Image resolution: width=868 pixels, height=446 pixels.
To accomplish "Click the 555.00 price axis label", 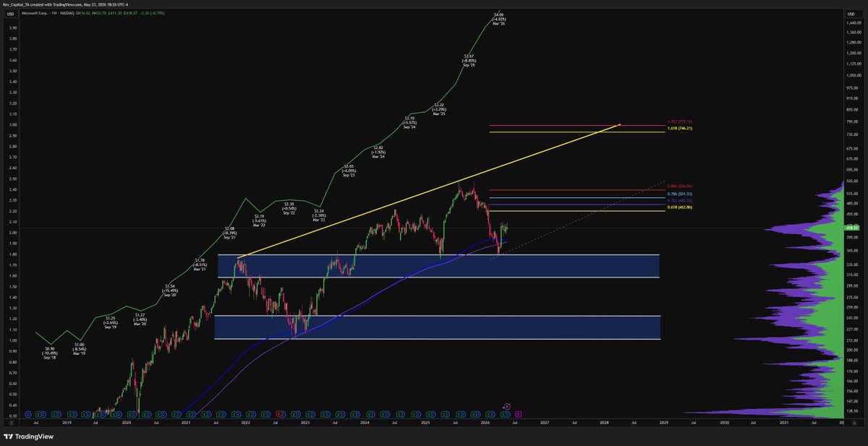I will (851, 181).
